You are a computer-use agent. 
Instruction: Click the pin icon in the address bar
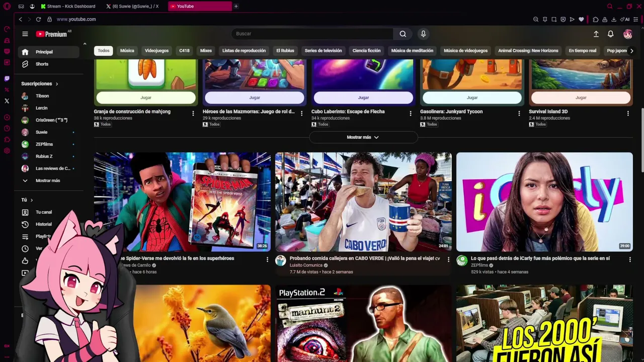tap(545, 19)
